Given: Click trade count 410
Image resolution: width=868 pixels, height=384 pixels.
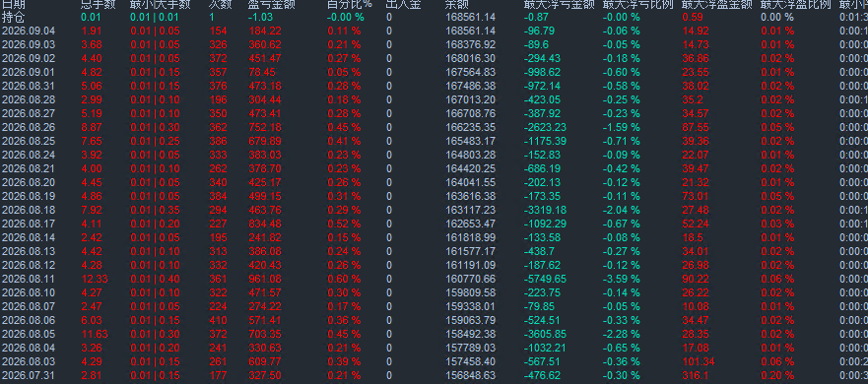Looking at the screenshot, I should tap(218, 320).
